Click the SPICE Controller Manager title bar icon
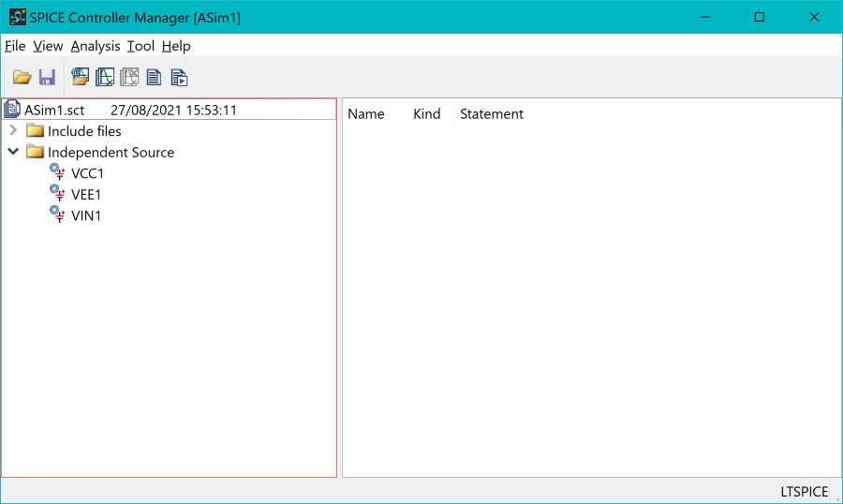The width and height of the screenshot is (843, 504). (x=17, y=17)
